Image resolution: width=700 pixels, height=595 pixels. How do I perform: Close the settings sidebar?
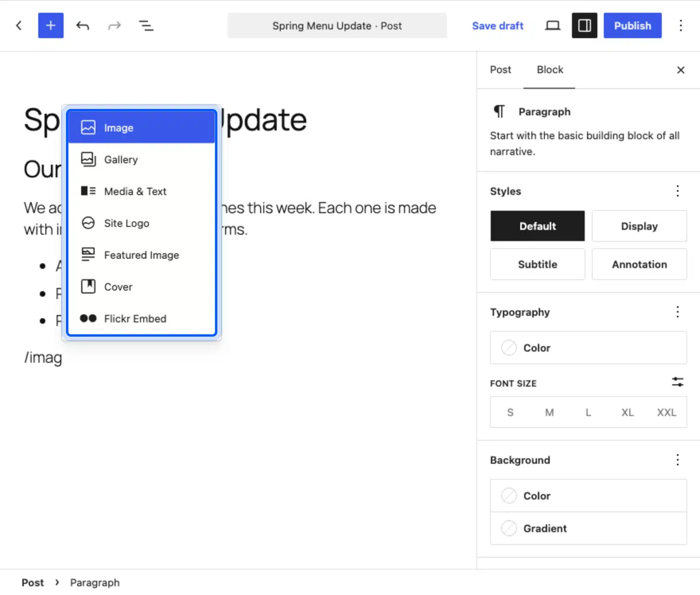coord(681,70)
